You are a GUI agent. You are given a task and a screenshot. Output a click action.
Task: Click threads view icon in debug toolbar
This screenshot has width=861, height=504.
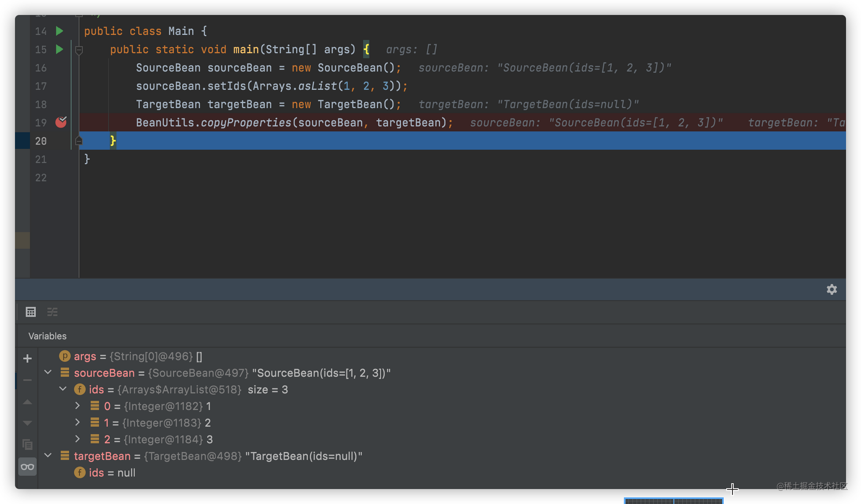pos(52,312)
